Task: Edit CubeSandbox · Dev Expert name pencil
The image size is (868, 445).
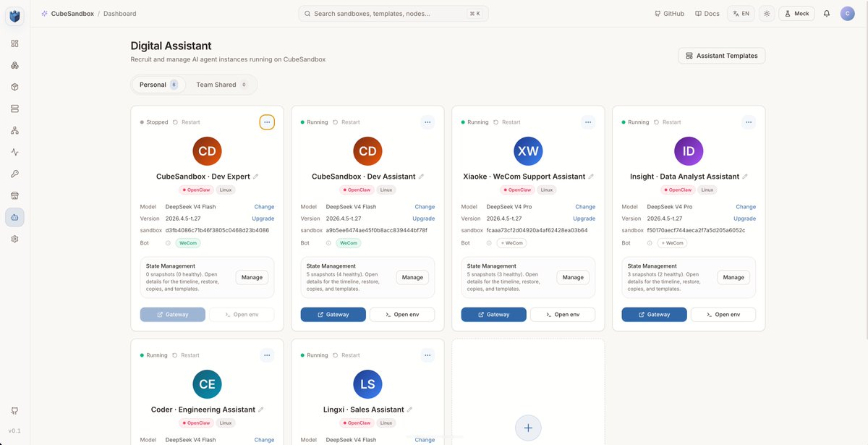Action: tap(255, 177)
